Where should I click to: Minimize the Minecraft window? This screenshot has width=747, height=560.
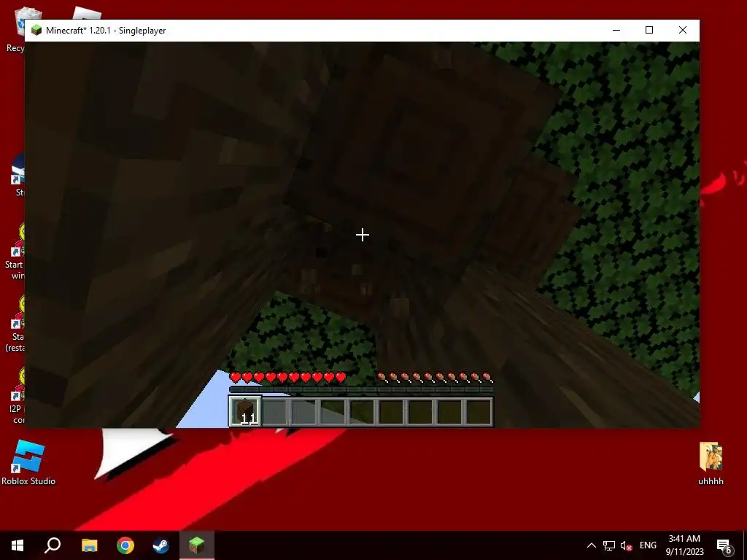[616, 30]
